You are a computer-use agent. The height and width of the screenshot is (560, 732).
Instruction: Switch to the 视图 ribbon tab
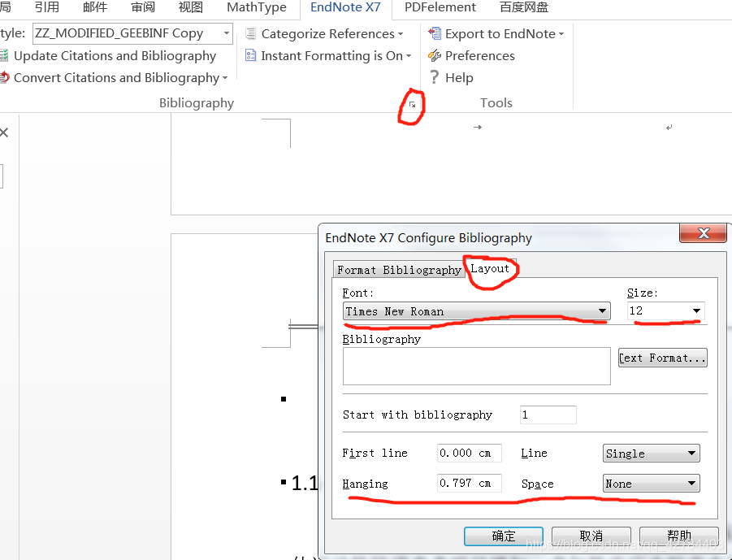190,7
